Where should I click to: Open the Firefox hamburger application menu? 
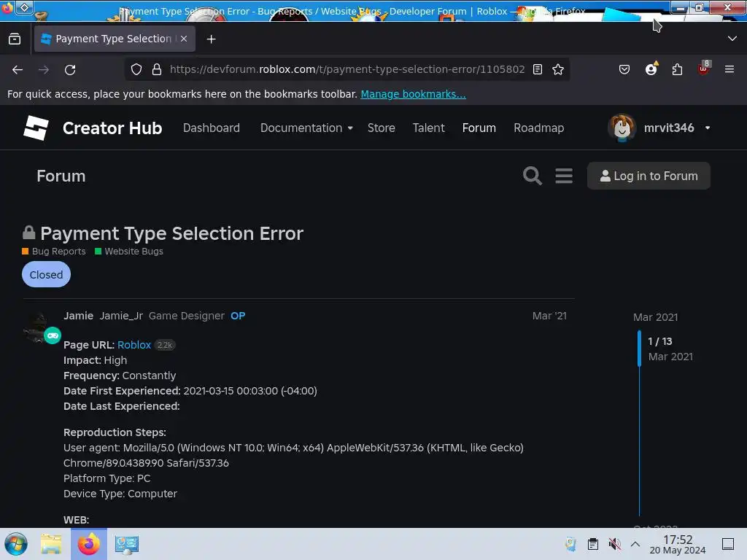[729, 69]
